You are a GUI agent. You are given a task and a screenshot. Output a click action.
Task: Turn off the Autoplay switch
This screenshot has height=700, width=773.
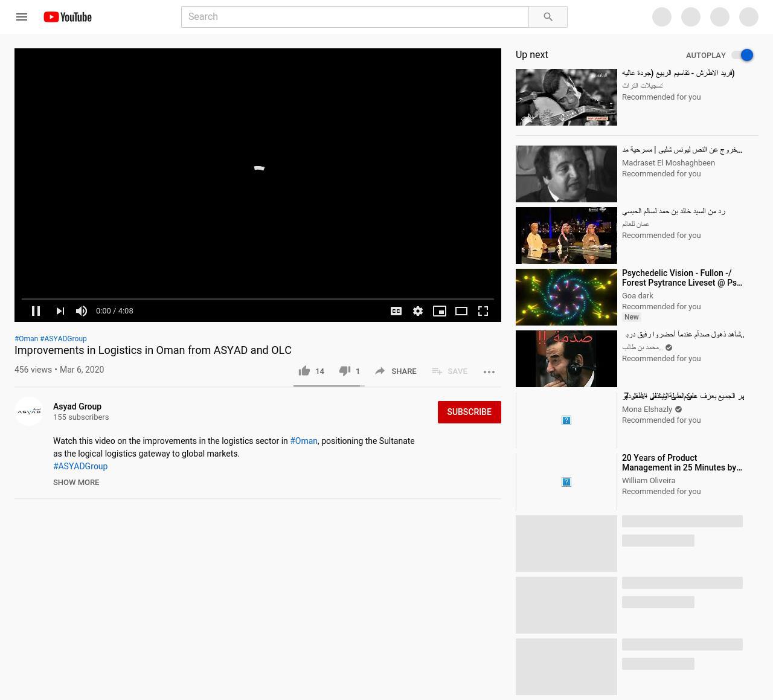pyautogui.click(x=743, y=55)
